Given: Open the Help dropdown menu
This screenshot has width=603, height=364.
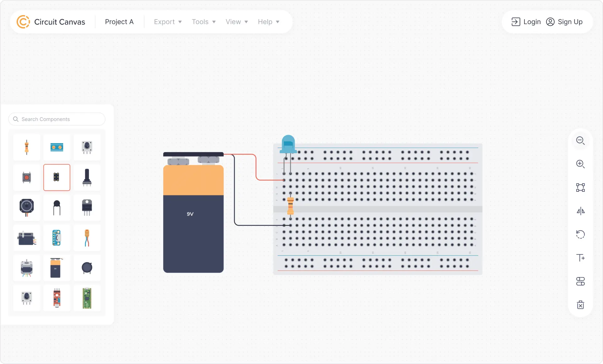Looking at the screenshot, I should (x=269, y=22).
